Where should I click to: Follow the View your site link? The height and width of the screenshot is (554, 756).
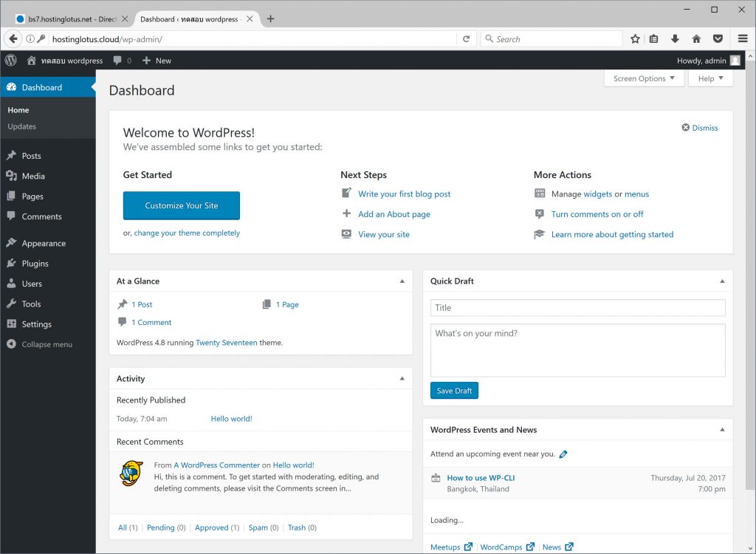384,235
